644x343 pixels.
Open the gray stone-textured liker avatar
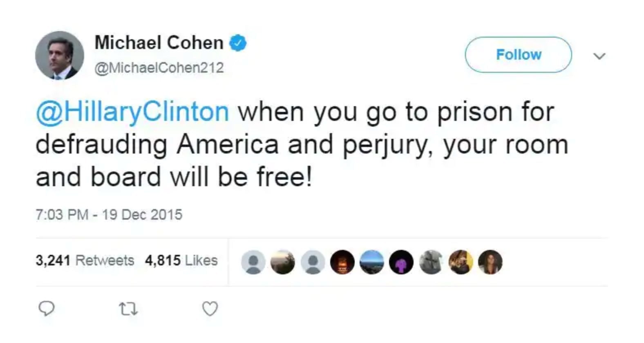431,262
